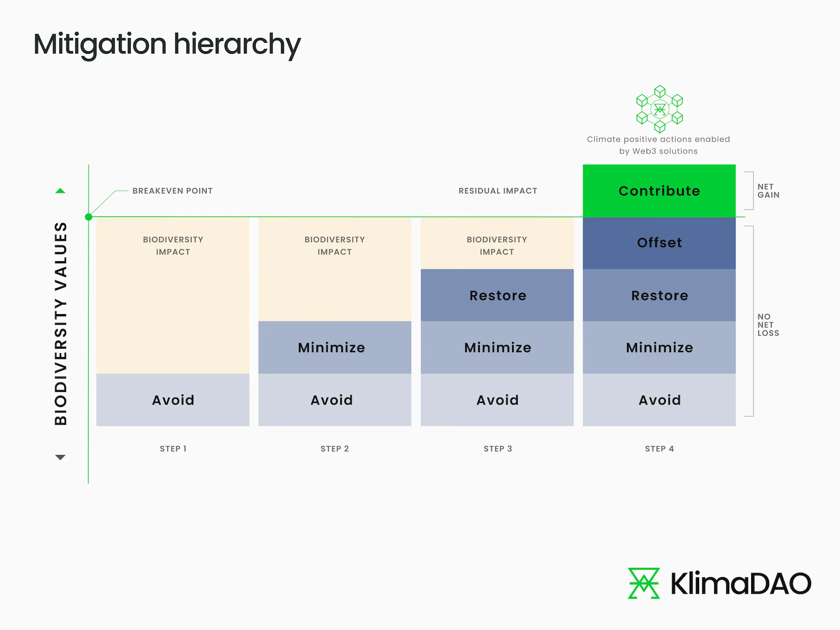This screenshot has height=630, width=840.
Task: Select the green Contribute block
Action: pyautogui.click(x=659, y=191)
